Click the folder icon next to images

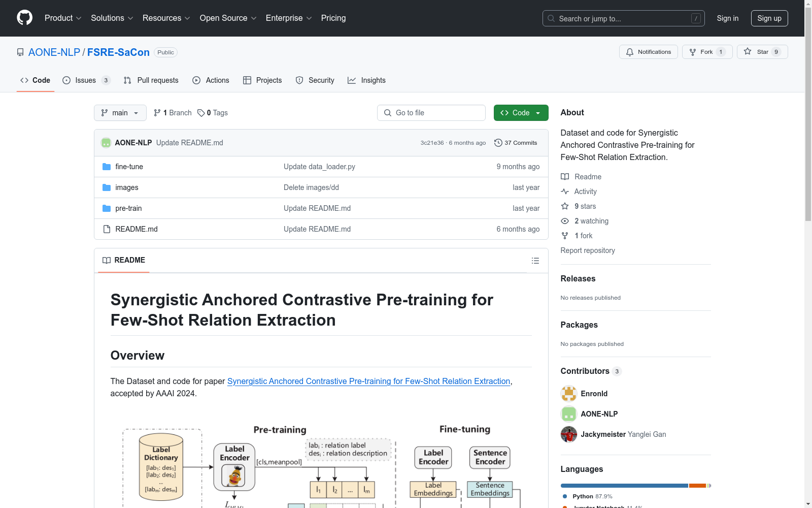click(x=107, y=187)
